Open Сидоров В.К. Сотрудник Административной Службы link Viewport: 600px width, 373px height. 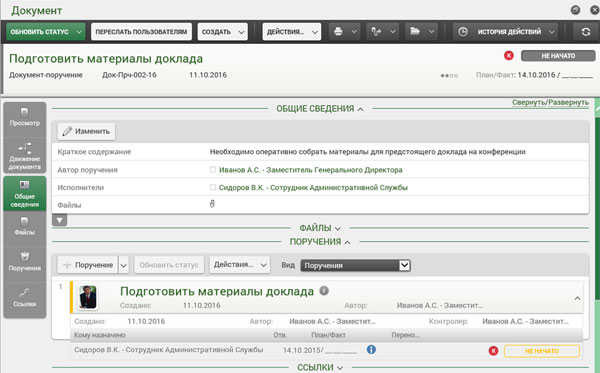(313, 187)
